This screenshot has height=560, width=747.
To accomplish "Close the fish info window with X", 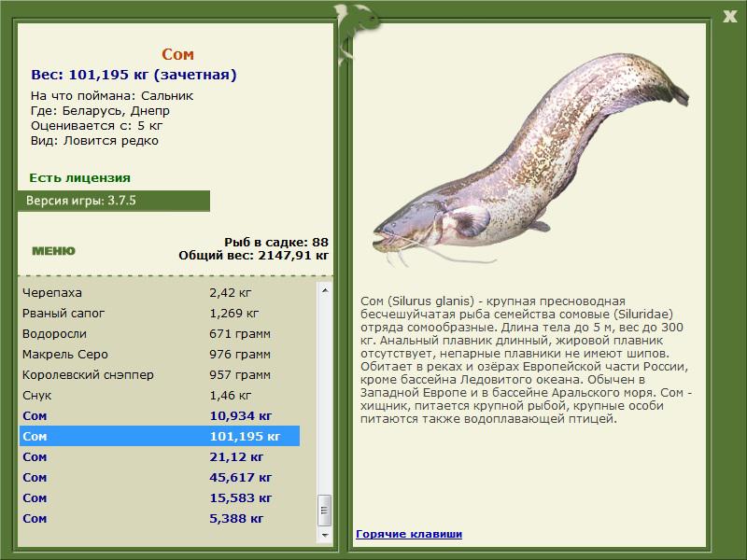I will [x=729, y=17].
